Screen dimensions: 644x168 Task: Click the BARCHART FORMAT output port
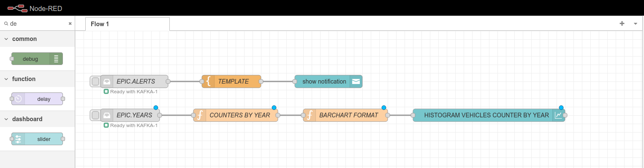click(x=388, y=115)
